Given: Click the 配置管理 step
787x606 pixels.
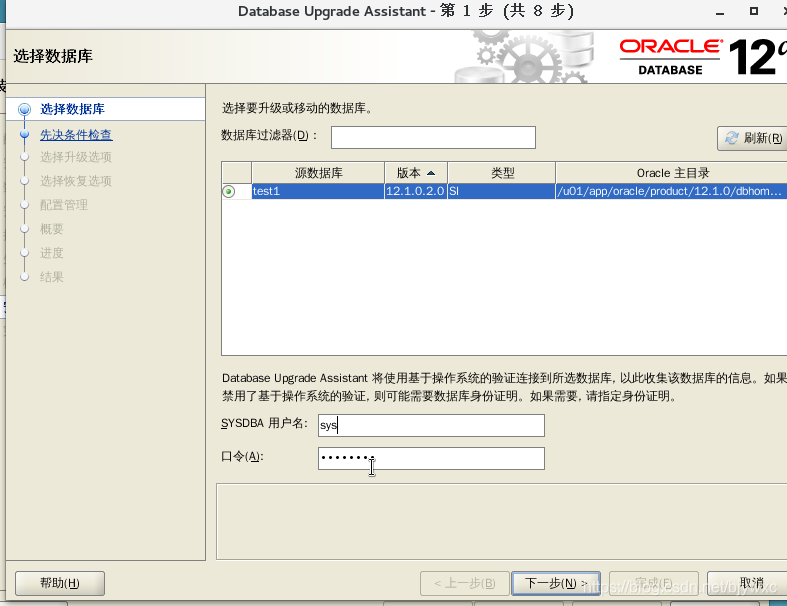Looking at the screenshot, I should (x=64, y=205).
